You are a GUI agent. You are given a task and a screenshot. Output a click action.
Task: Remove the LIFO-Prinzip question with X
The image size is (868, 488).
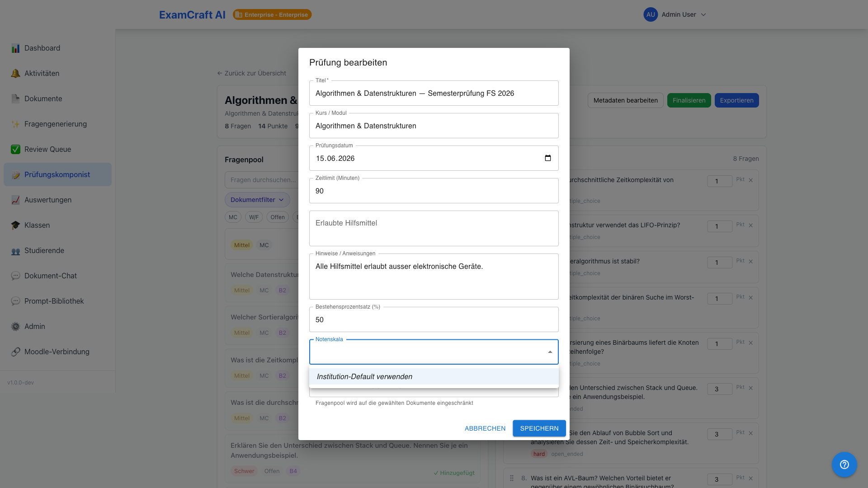(751, 225)
